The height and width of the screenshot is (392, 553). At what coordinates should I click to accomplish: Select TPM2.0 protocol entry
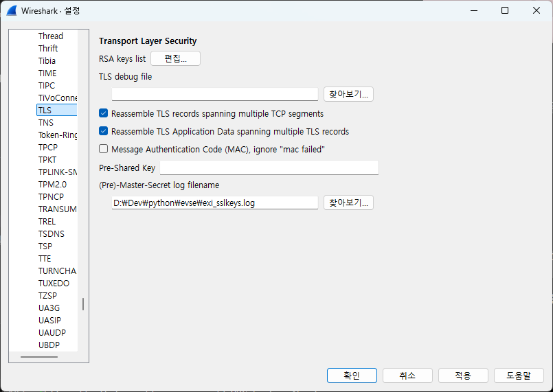pyautogui.click(x=52, y=184)
